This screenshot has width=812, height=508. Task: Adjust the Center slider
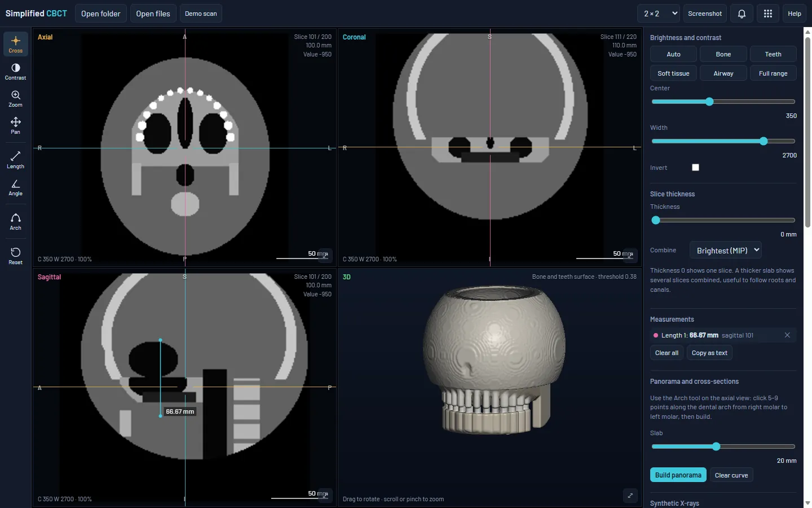point(723,102)
